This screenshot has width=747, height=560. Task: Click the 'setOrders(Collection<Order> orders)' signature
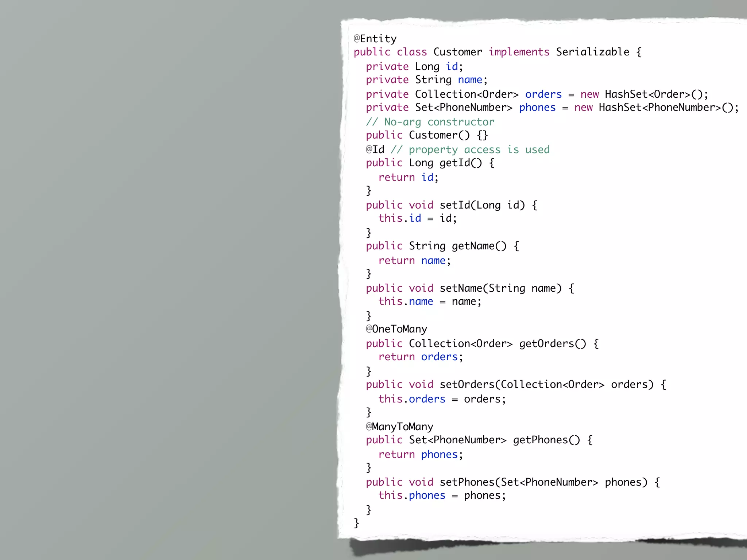516,385
